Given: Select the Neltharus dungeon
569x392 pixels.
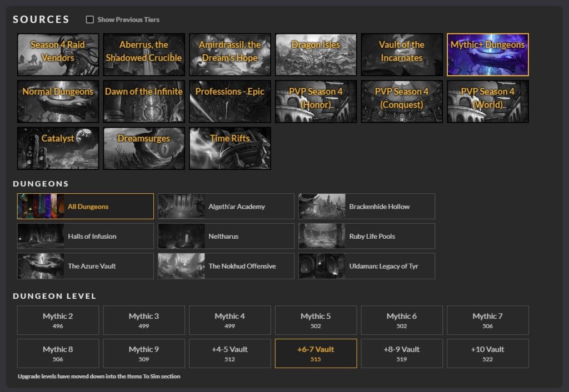Looking at the screenshot, I should coord(226,236).
